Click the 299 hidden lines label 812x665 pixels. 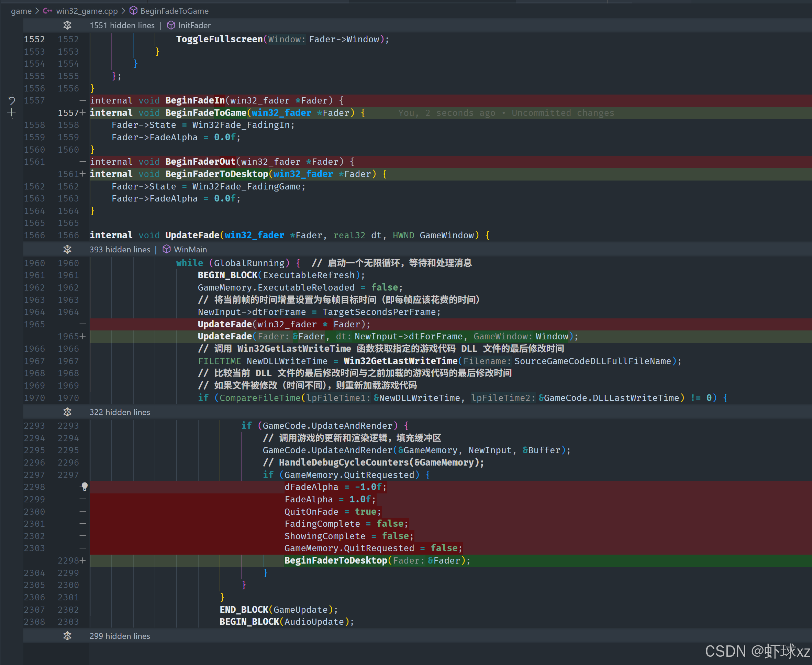click(120, 636)
